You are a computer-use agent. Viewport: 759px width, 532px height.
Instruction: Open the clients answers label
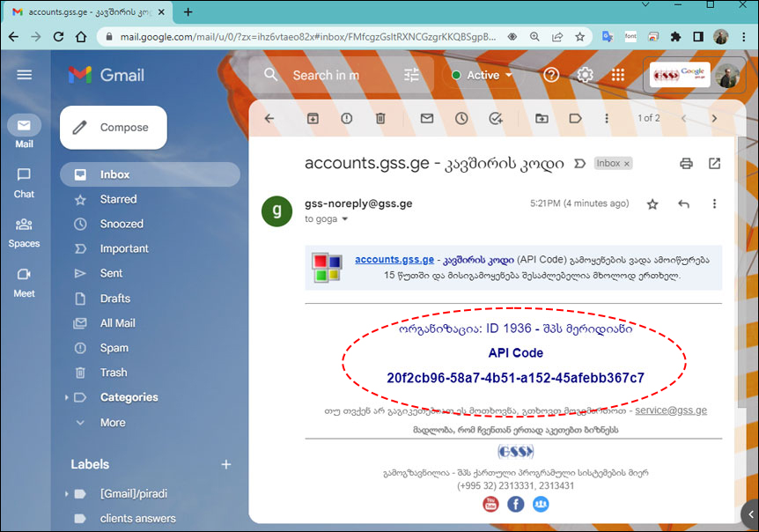(x=137, y=519)
